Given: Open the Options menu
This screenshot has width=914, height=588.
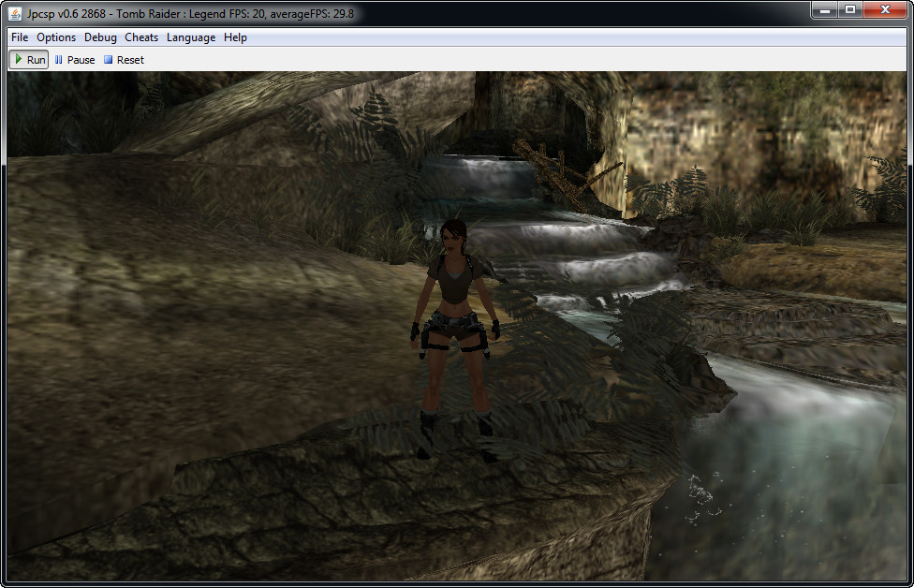Looking at the screenshot, I should point(56,37).
